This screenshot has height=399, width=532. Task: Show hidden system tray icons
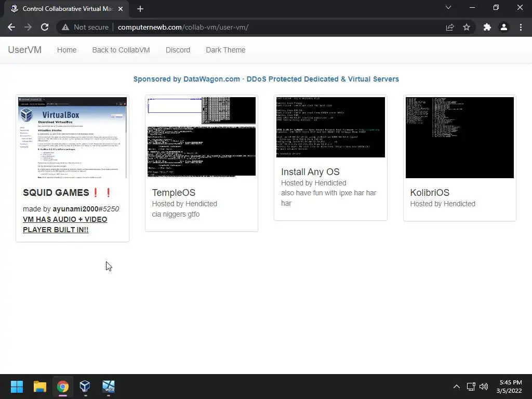[x=457, y=387]
